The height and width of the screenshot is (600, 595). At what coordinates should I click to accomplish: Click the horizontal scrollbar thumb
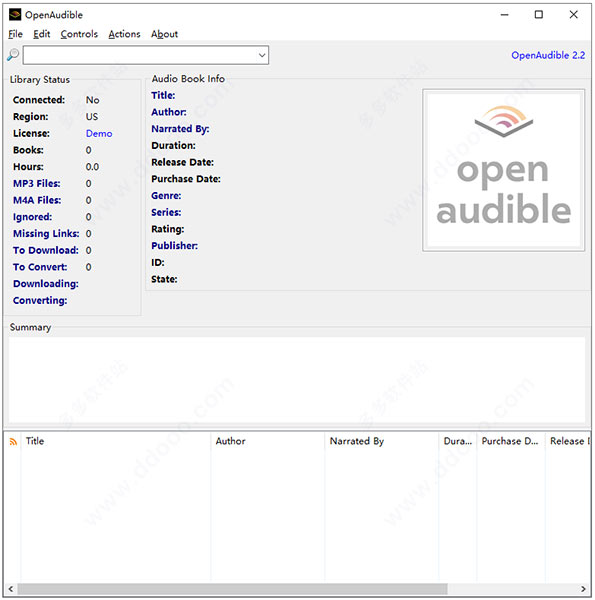click(232, 589)
